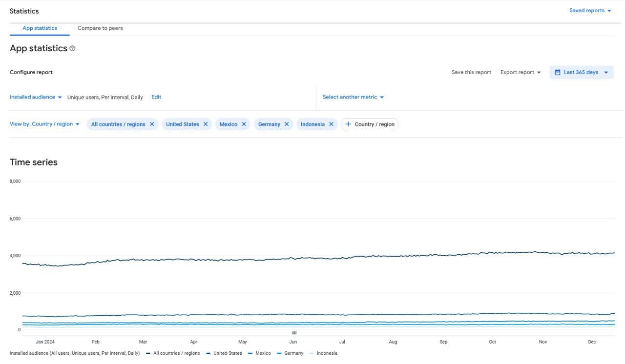Click Save this report
Screen dimensions: 625x364
471,72
